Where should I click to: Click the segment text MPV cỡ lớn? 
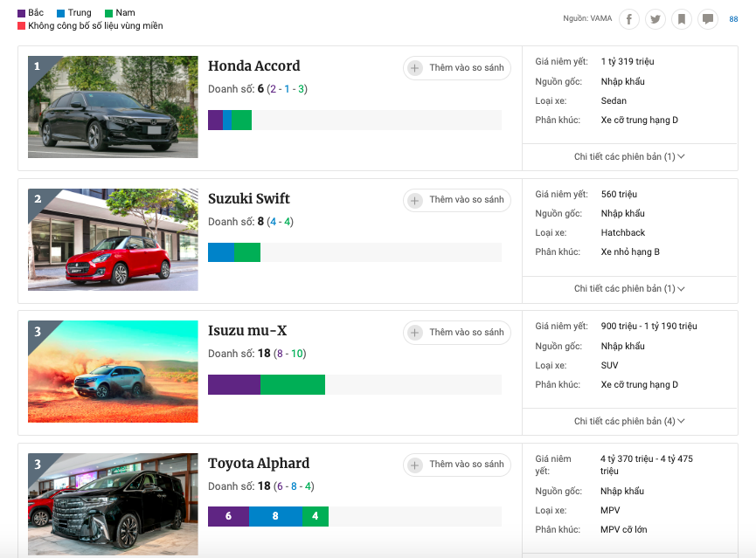click(x=623, y=529)
